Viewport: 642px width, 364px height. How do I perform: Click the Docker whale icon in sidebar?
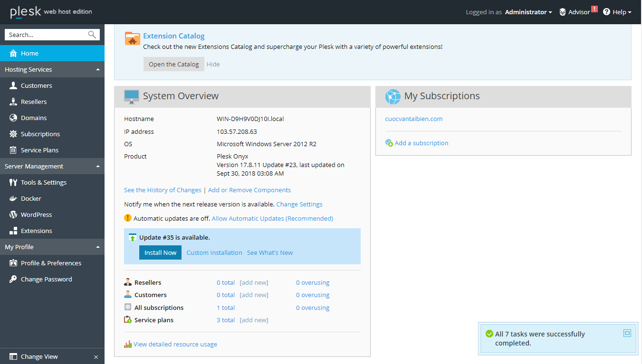13,199
